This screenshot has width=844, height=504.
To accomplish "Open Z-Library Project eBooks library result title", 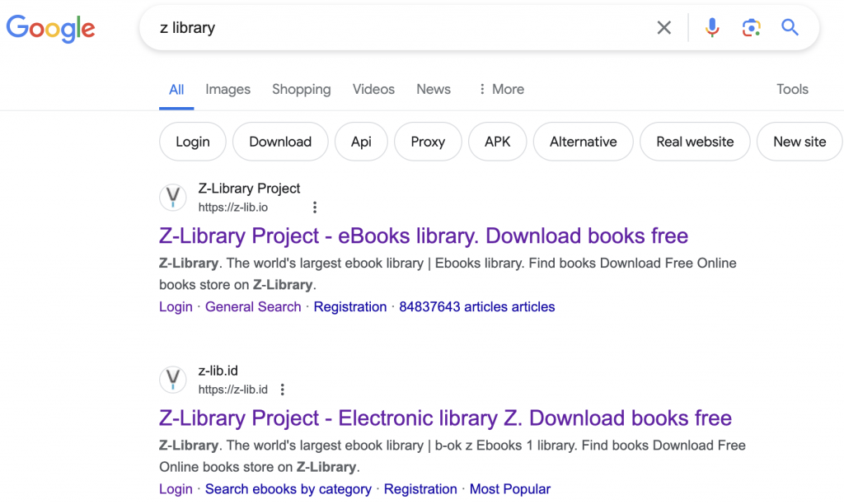I will tap(424, 236).
